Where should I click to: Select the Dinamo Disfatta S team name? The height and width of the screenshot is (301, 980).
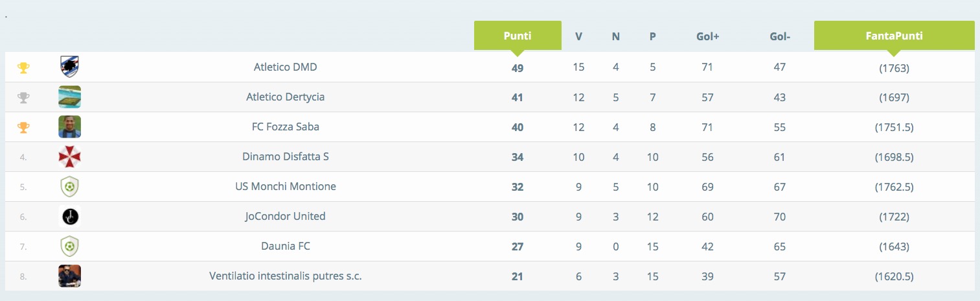click(x=286, y=156)
